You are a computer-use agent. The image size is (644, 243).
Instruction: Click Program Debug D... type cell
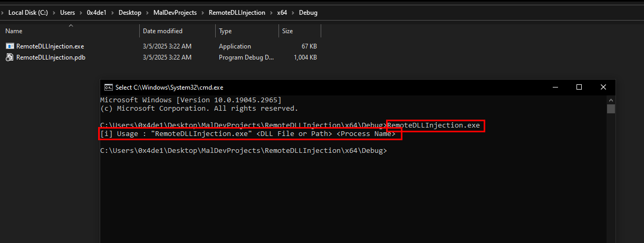[246, 57]
